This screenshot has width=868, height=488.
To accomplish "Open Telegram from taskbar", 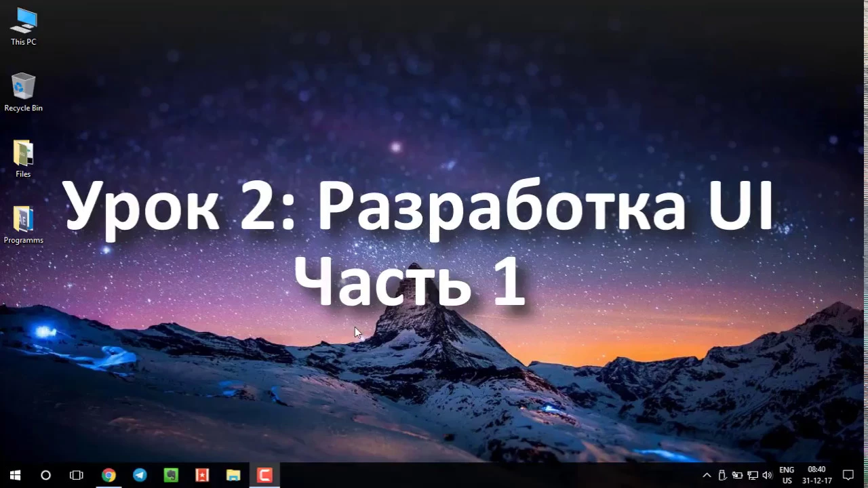I will (140, 475).
